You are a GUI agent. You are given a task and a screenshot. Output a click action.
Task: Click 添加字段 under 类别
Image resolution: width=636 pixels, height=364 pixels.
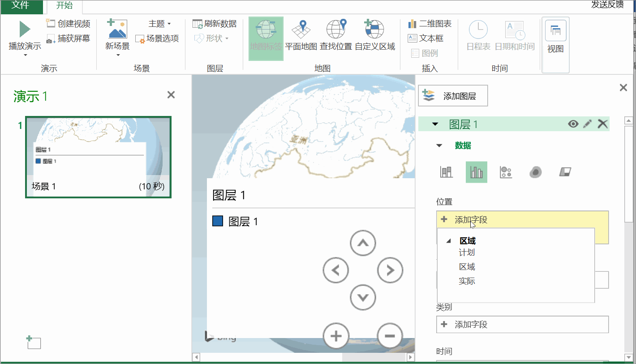(522, 325)
